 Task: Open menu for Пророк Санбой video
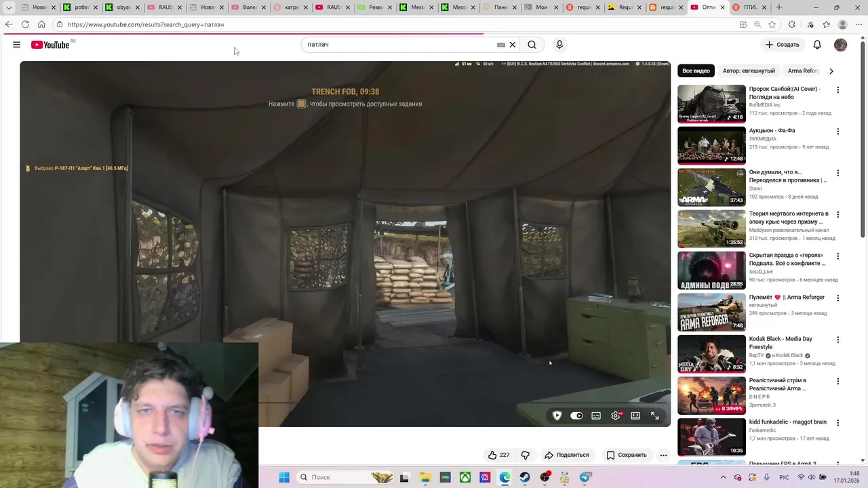(x=838, y=89)
